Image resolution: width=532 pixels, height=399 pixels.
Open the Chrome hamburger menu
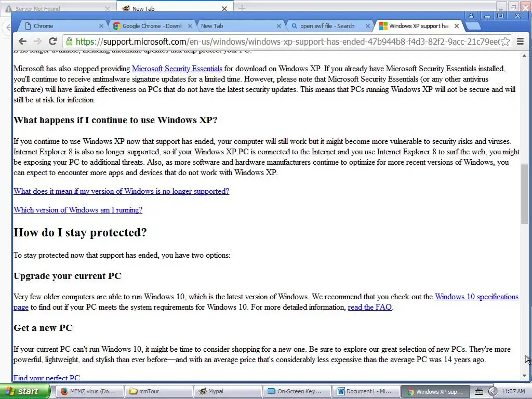(520, 42)
